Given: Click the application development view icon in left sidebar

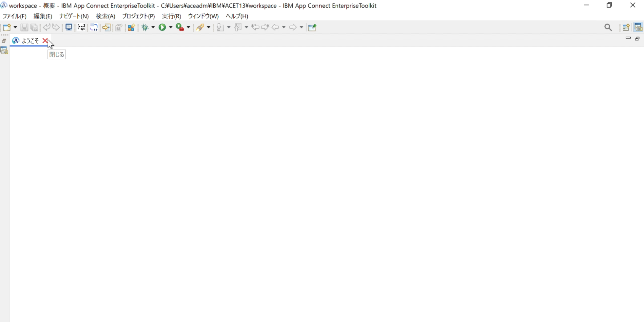Looking at the screenshot, I should [x=4, y=50].
